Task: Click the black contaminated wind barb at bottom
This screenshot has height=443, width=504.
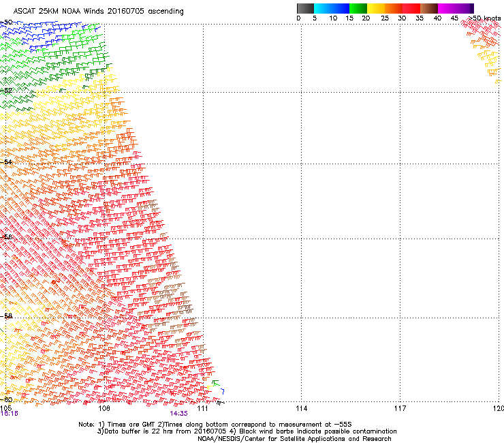Action: point(220,403)
